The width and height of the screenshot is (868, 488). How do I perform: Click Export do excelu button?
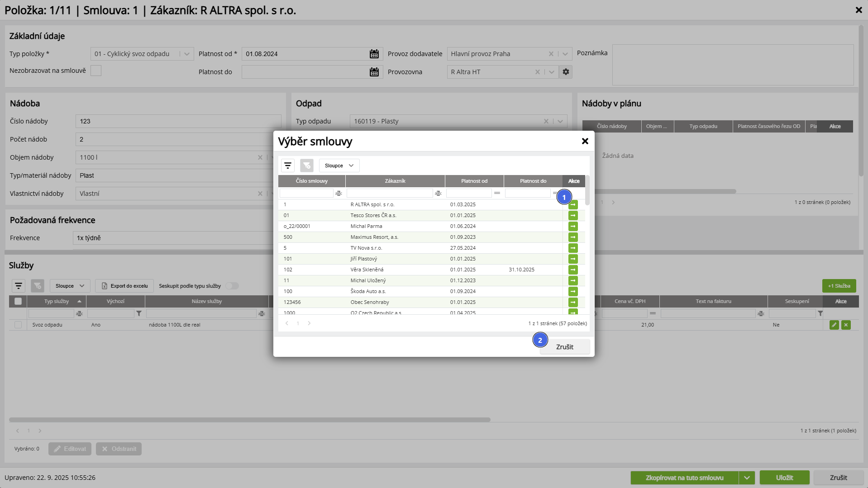click(x=124, y=286)
